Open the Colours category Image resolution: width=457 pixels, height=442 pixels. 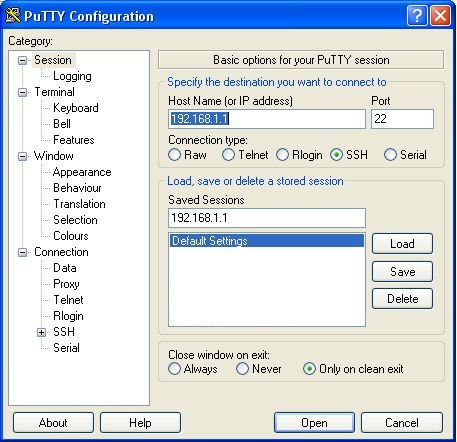pyautogui.click(x=71, y=236)
